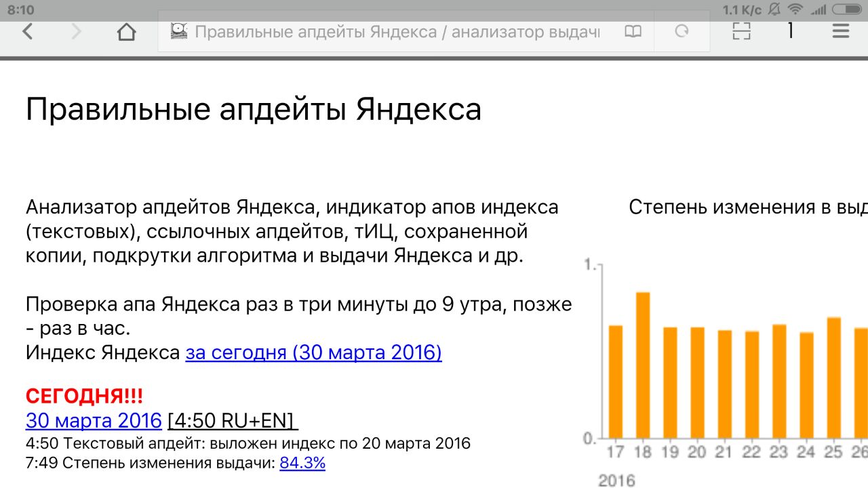Tap the 8:10 clock in status bar

click(20, 9)
